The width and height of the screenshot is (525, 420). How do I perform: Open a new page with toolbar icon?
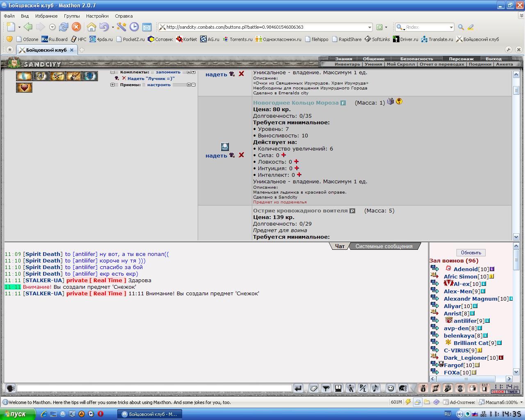tap(11, 27)
